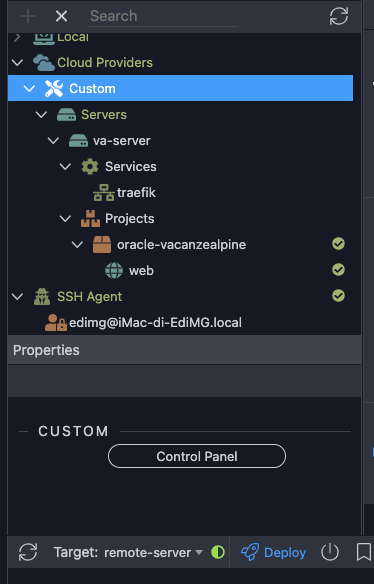The image size is (374, 584).
Task: Click the refresh icon left of Target
Action: [x=28, y=552]
